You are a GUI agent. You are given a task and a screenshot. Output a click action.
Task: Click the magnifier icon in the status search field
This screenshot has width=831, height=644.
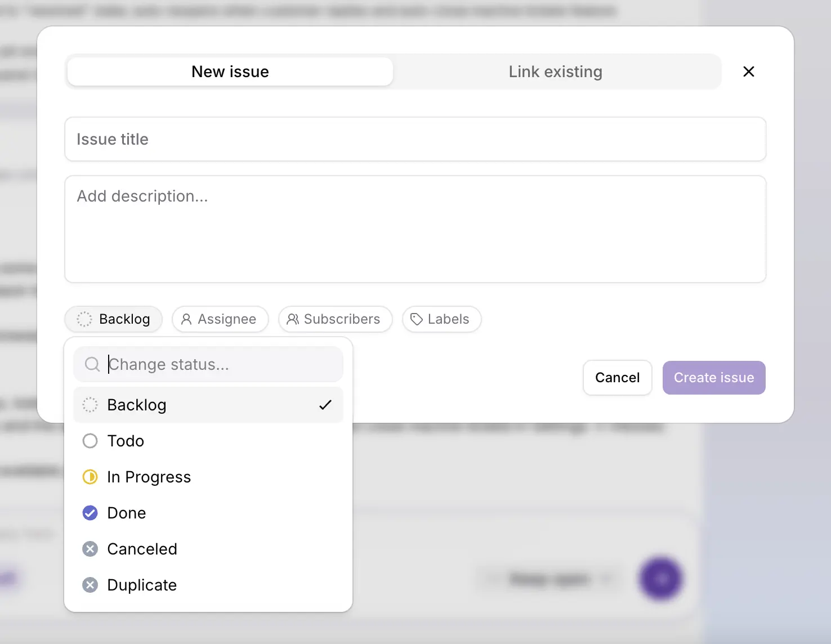[x=92, y=364]
